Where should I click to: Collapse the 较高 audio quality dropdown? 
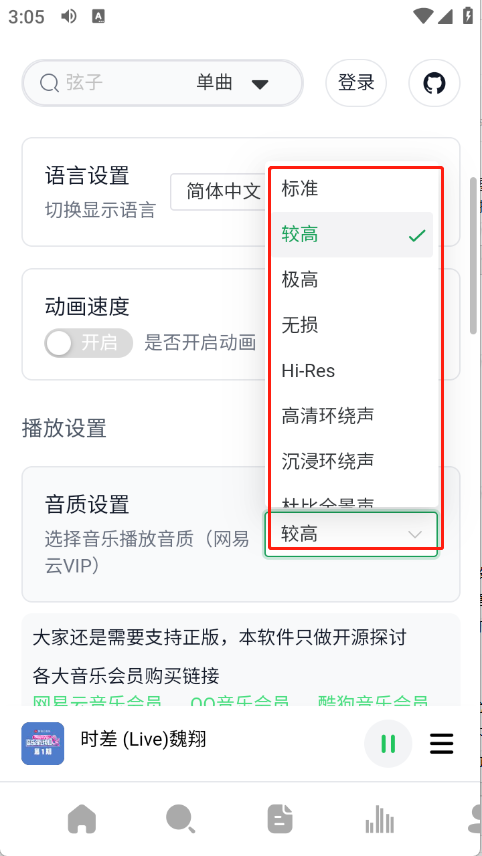click(351, 534)
